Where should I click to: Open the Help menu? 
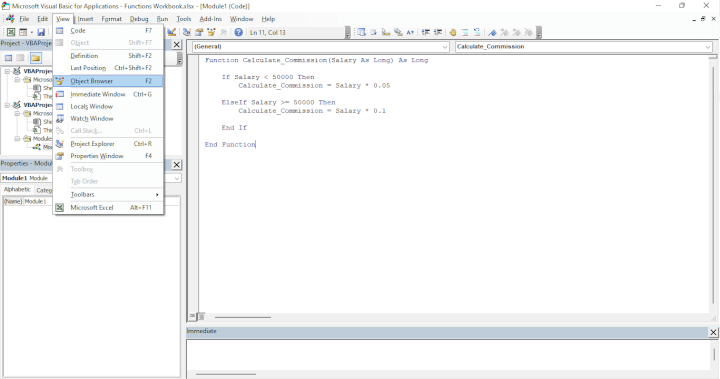[268, 19]
